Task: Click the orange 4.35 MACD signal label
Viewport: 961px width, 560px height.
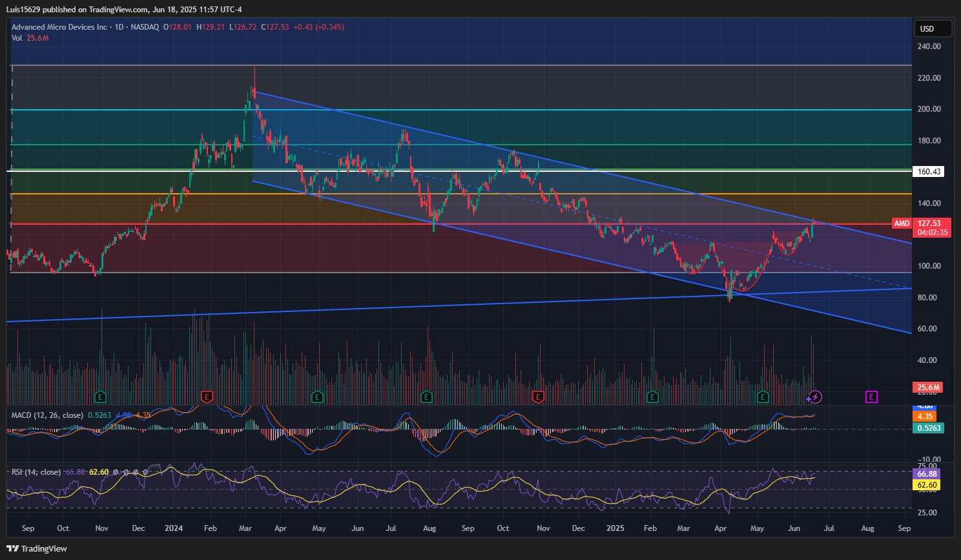Action: point(924,417)
